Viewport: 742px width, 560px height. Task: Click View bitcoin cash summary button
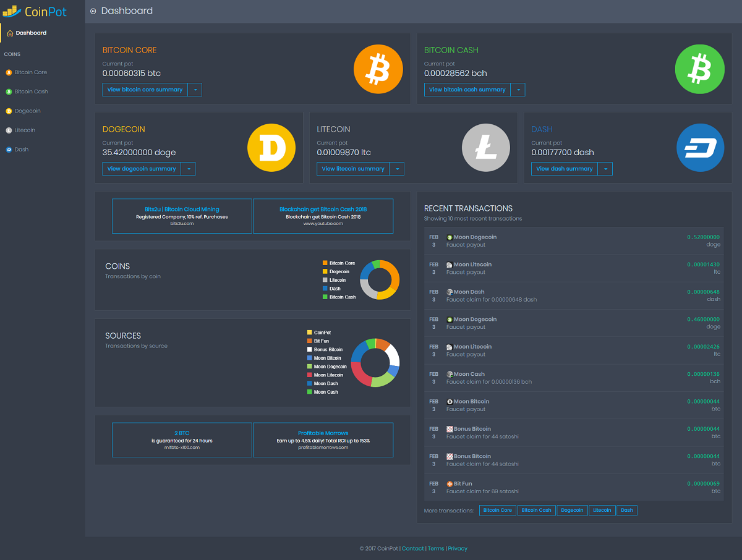click(467, 90)
